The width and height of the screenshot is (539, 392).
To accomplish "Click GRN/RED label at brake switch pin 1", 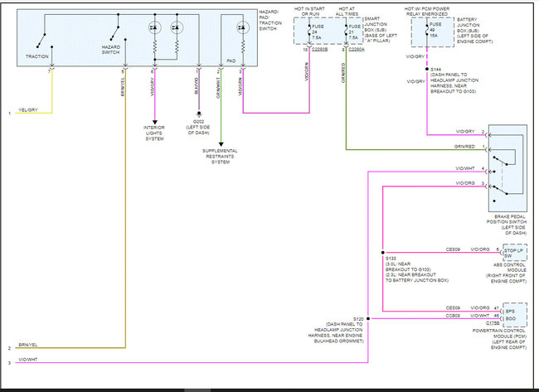I will pos(464,147).
